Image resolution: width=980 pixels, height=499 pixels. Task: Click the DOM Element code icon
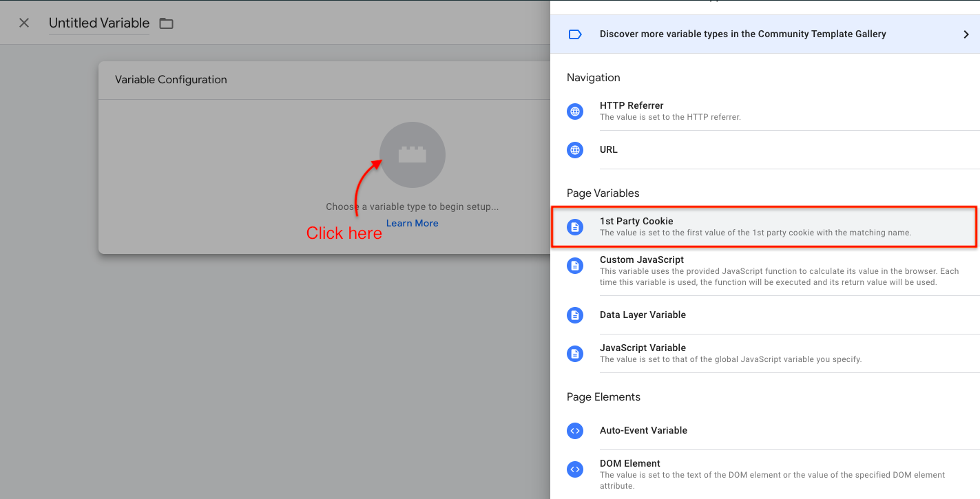(575, 469)
